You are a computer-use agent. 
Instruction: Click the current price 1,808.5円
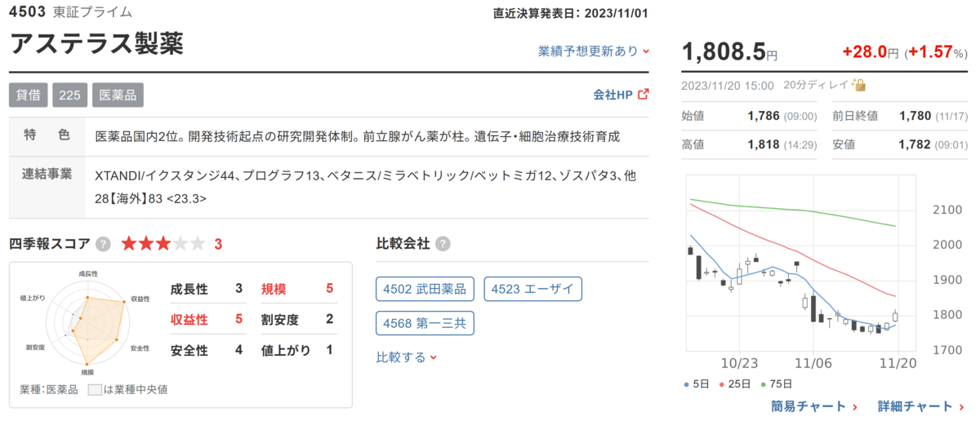pyautogui.click(x=729, y=51)
